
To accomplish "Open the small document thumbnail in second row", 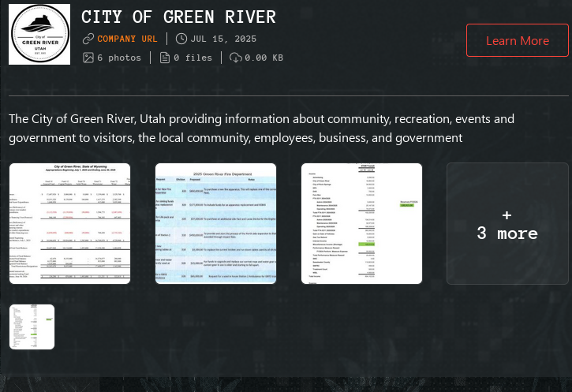I will [32, 327].
